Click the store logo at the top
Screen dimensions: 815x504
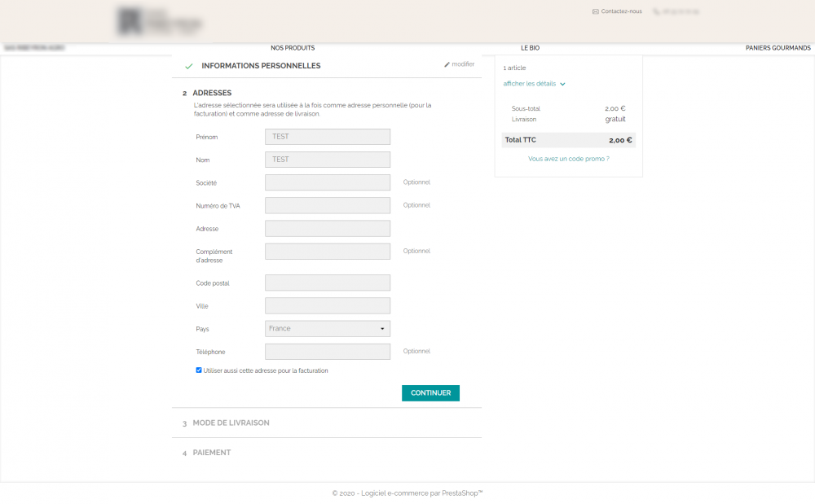[159, 22]
